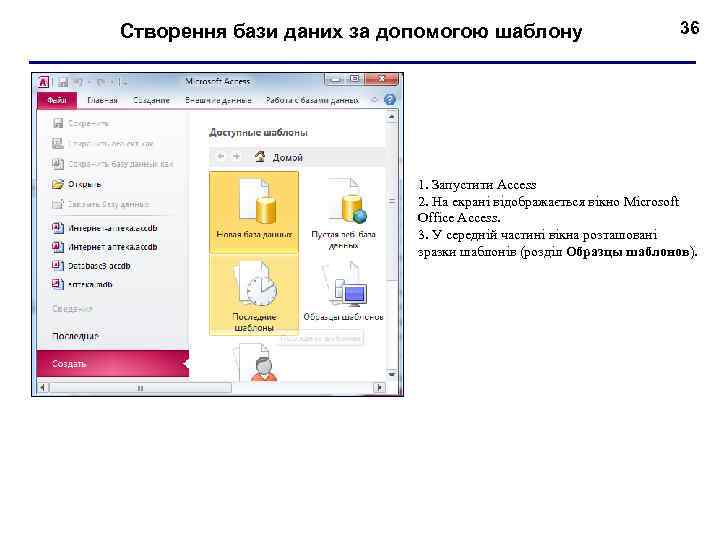Click the Undo icon in quick access toolbar
Screen dimensions: 720x540
(79, 83)
